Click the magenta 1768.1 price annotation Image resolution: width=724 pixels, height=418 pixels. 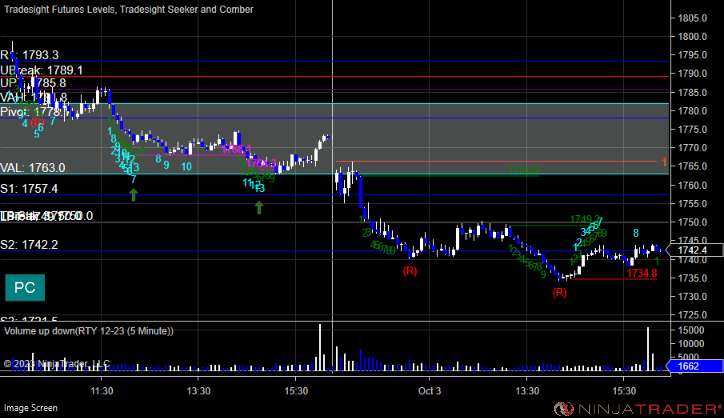[x=237, y=149]
